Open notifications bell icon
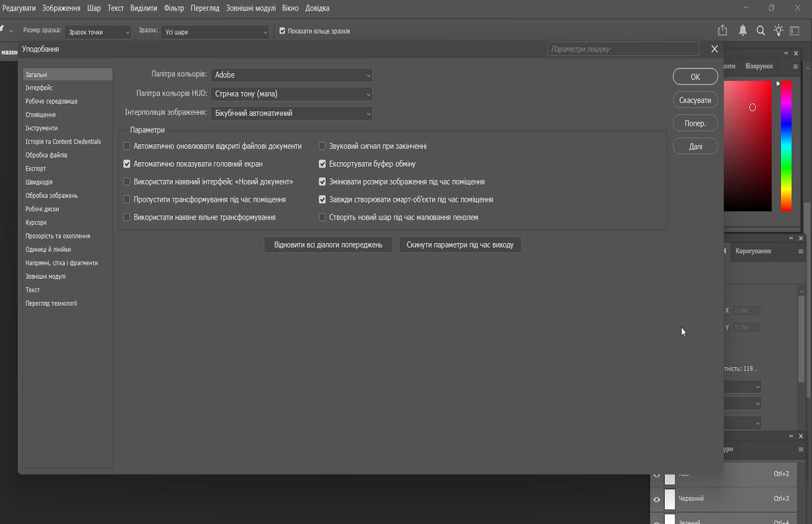Image resolution: width=812 pixels, height=524 pixels. pos(743,31)
